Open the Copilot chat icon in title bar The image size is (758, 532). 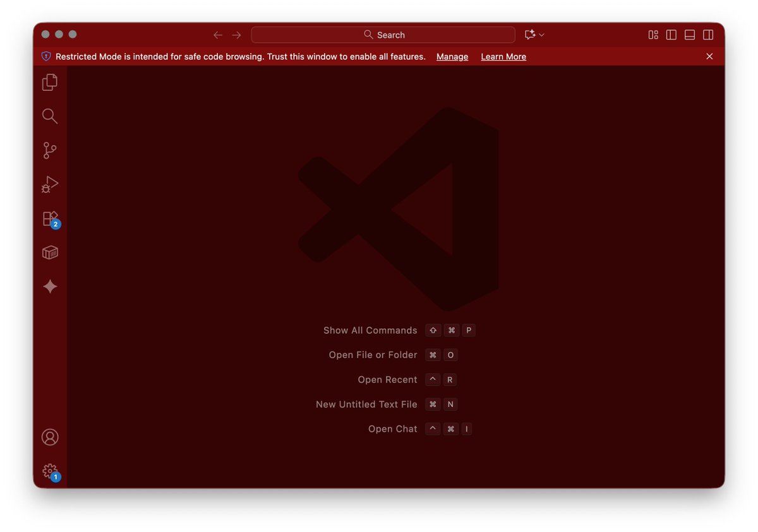pyautogui.click(x=530, y=35)
